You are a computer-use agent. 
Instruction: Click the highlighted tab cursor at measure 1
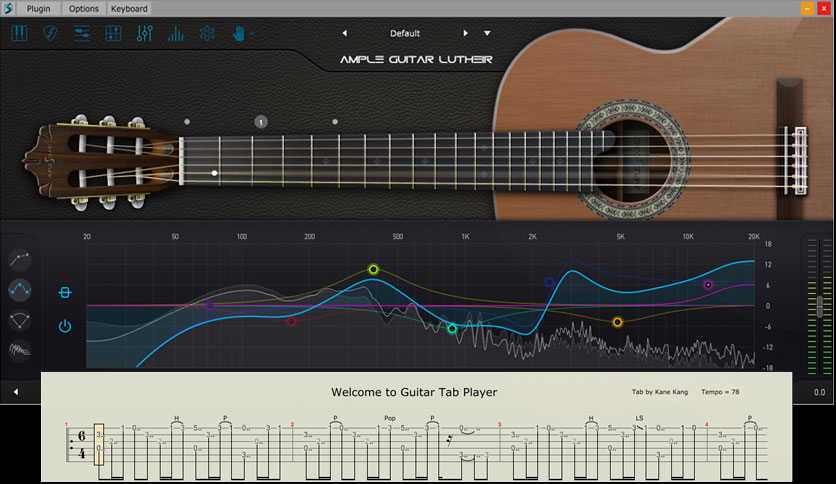[99, 444]
